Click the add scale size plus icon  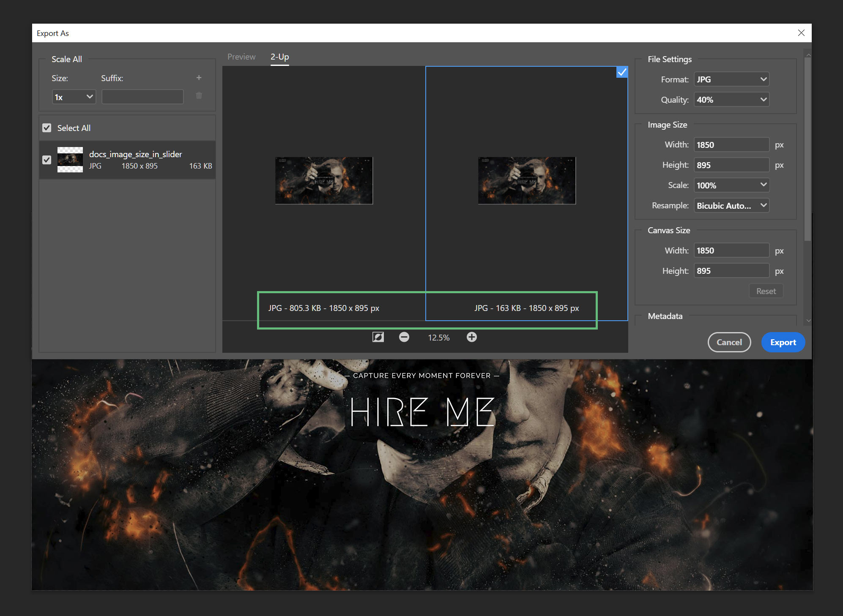click(198, 78)
